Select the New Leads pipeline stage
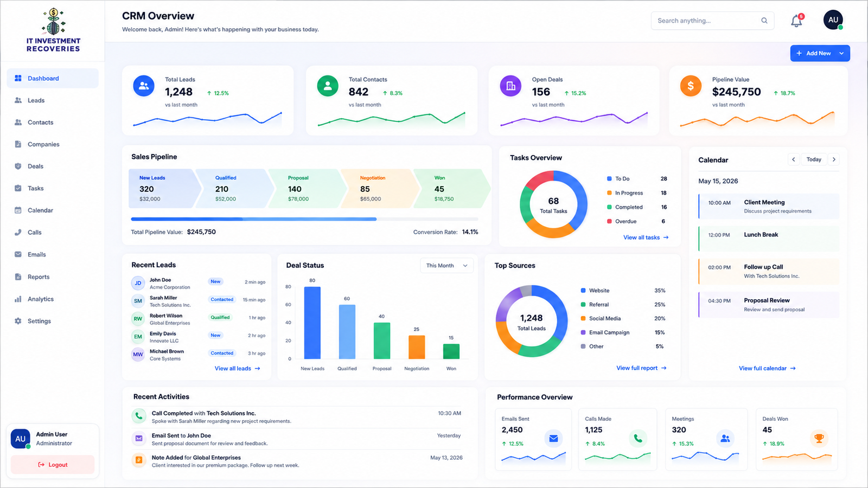 (x=165, y=189)
